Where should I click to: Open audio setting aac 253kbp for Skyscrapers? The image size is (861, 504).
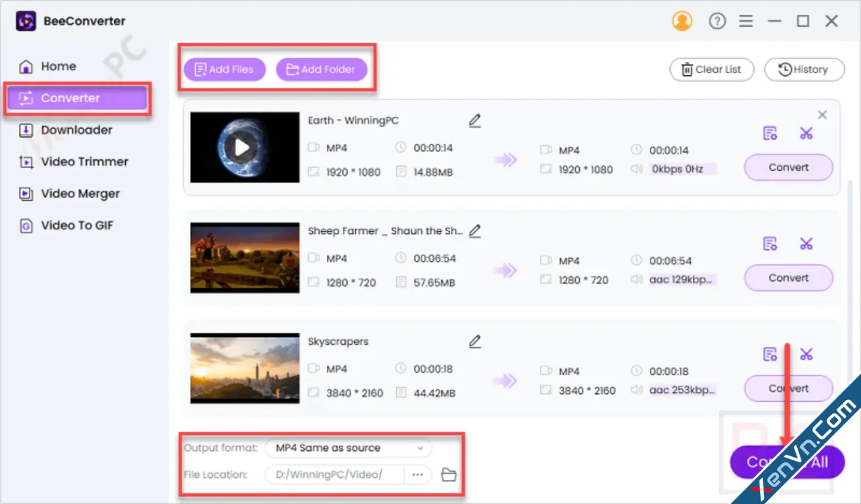click(682, 390)
